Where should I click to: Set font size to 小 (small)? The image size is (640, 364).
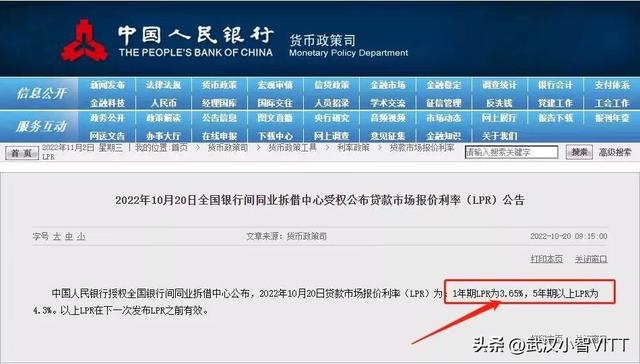81,236
